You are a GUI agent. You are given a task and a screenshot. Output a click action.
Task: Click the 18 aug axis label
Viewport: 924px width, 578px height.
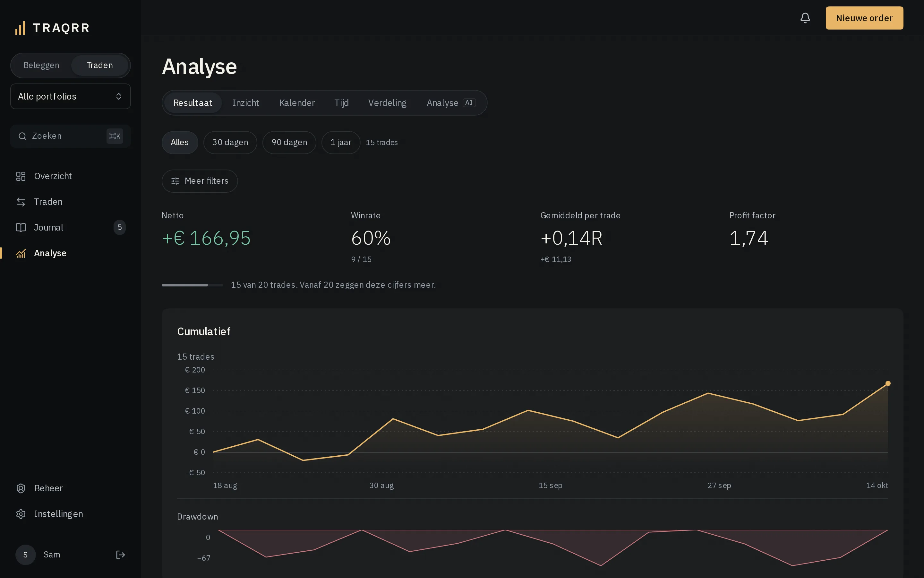point(225,486)
